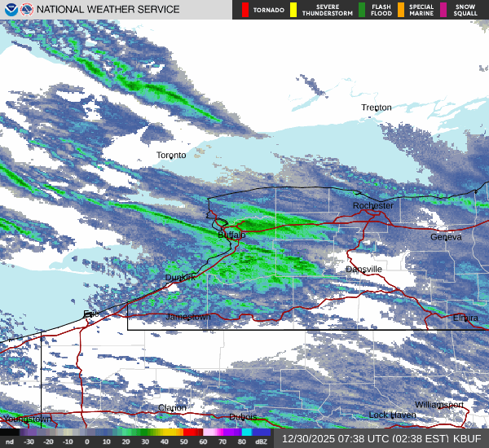Click the magenta Snow Squall swatch

444,10
